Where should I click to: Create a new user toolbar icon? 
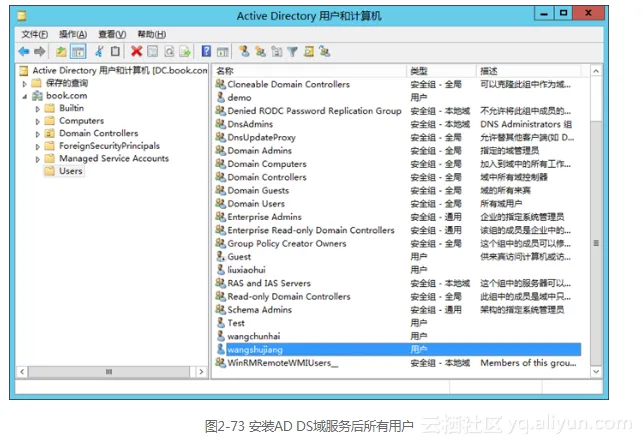(x=244, y=52)
